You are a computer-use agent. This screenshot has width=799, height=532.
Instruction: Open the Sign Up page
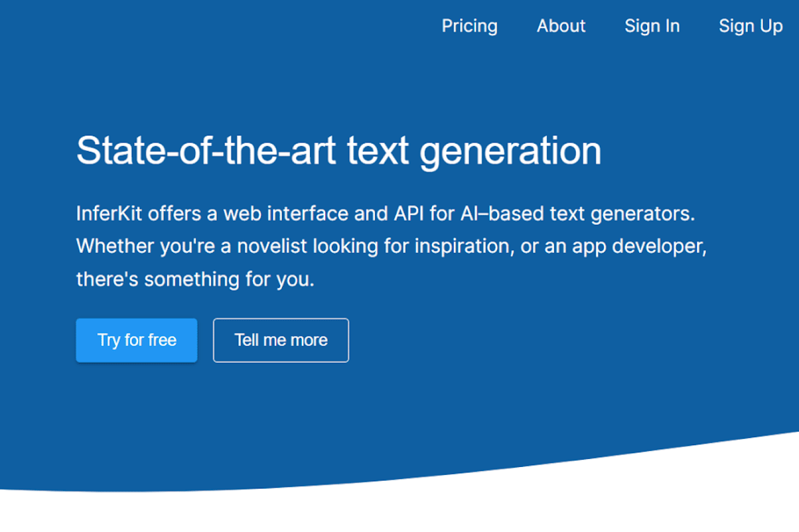[750, 26]
